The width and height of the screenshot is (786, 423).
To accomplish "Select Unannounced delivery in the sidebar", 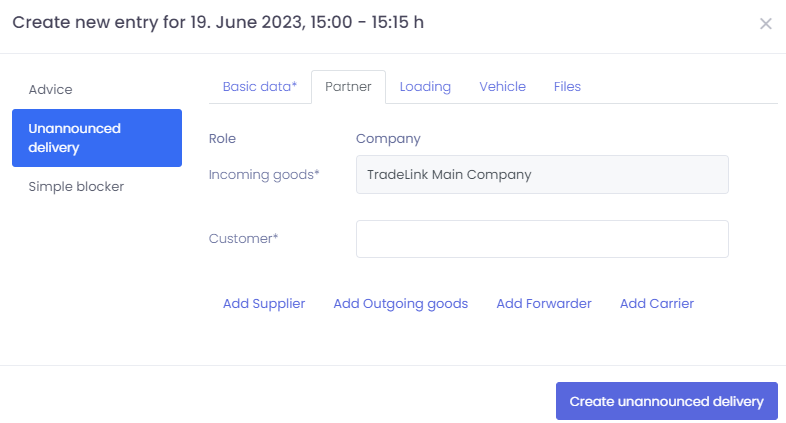I will 97,138.
